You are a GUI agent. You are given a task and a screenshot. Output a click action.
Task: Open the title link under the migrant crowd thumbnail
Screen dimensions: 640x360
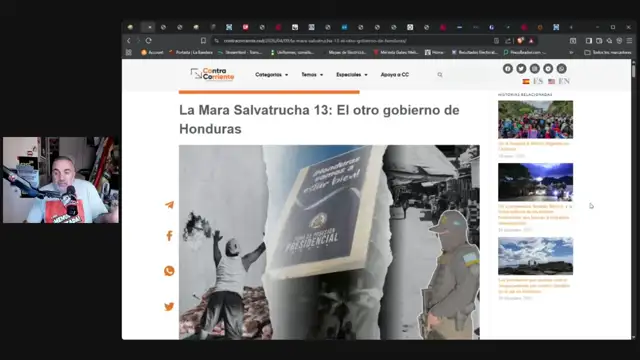[x=534, y=146]
